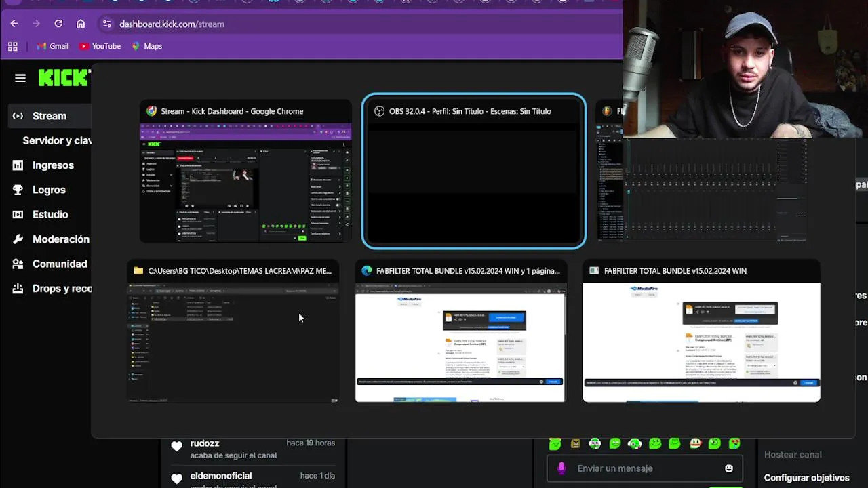Click the Comunidad people icon
The width and height of the screenshot is (868, 488).
tap(18, 264)
